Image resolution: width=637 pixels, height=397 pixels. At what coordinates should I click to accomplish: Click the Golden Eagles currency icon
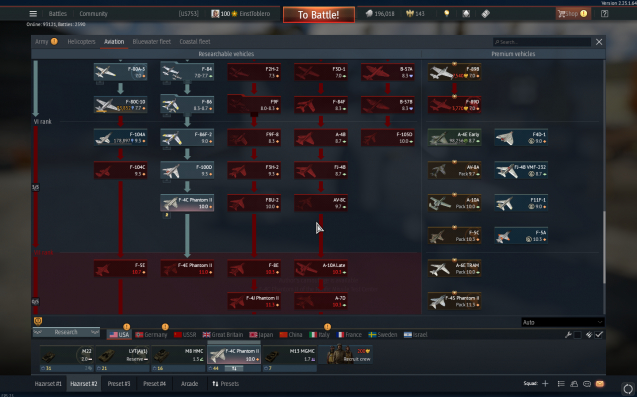click(410, 14)
